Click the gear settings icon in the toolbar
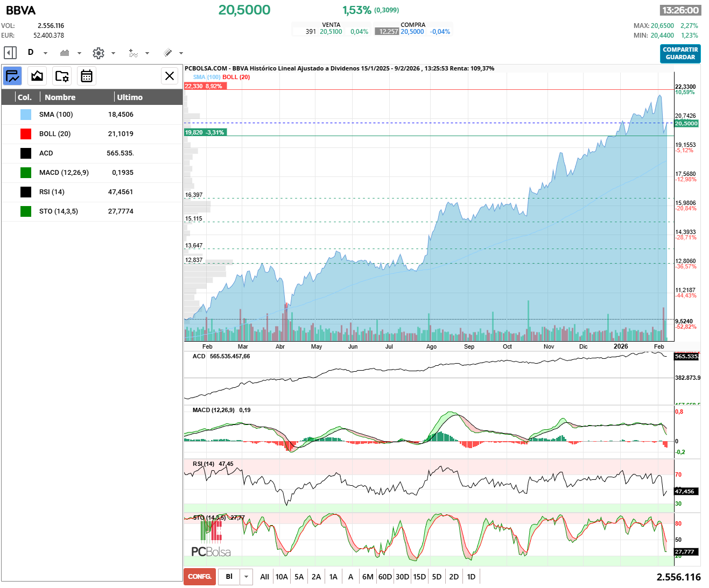This screenshot has height=588, width=709. point(98,53)
